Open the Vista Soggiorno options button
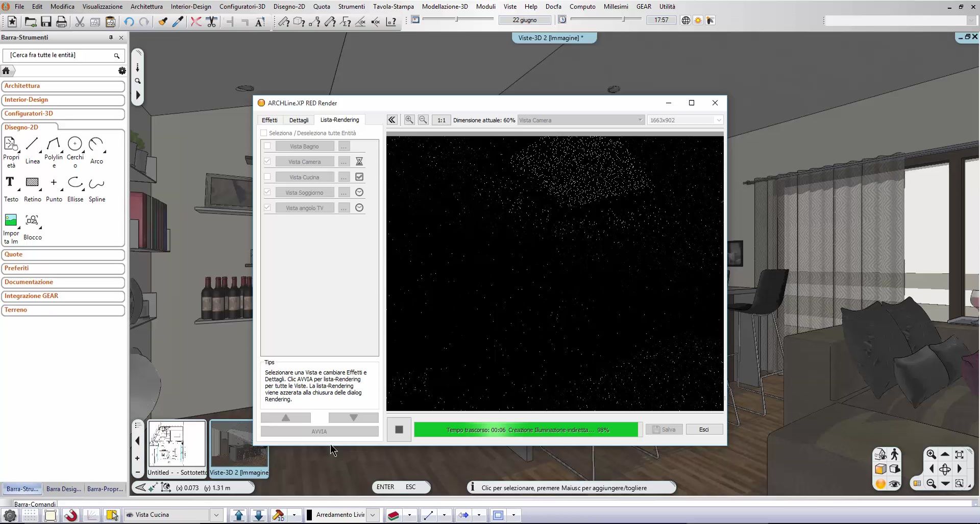This screenshot has height=524, width=980. [344, 193]
